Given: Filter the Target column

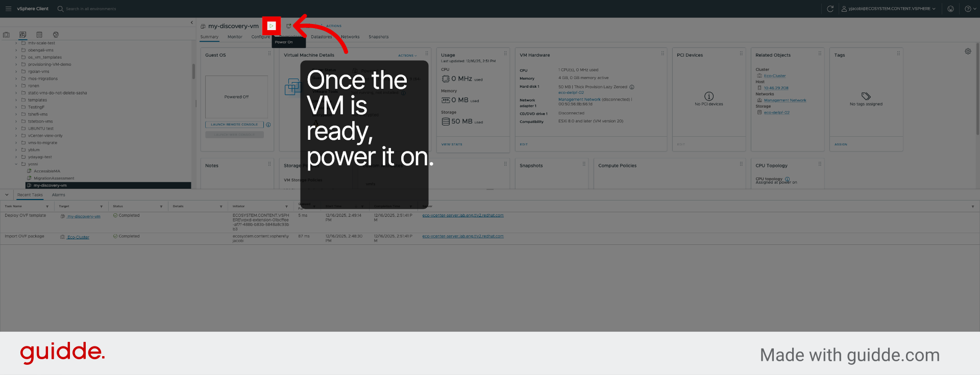Looking at the screenshot, I should click(x=101, y=207).
